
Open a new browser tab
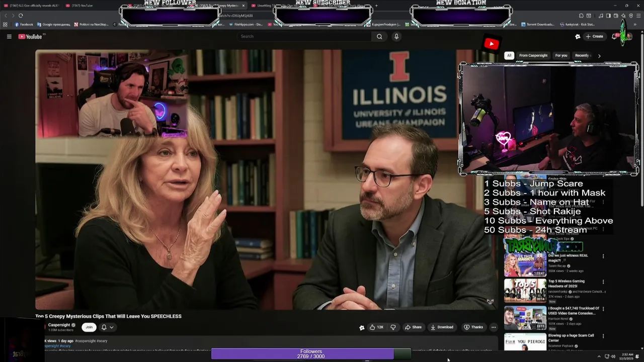point(376,6)
